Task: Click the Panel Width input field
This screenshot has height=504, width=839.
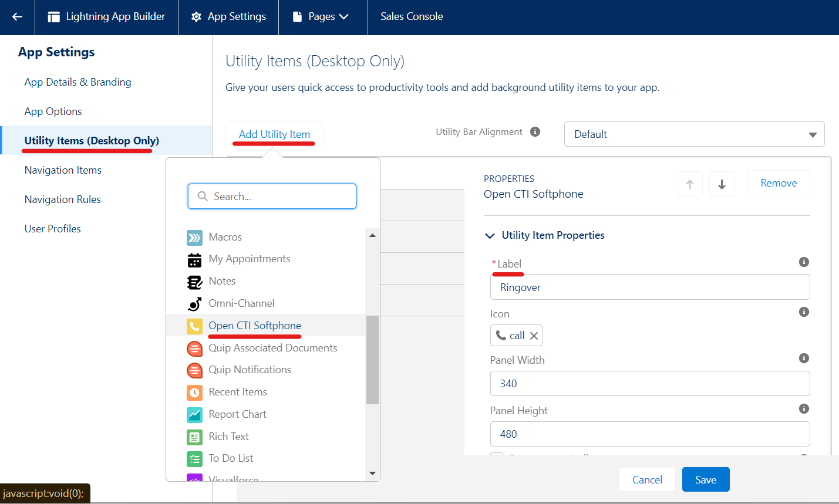Action: (650, 383)
